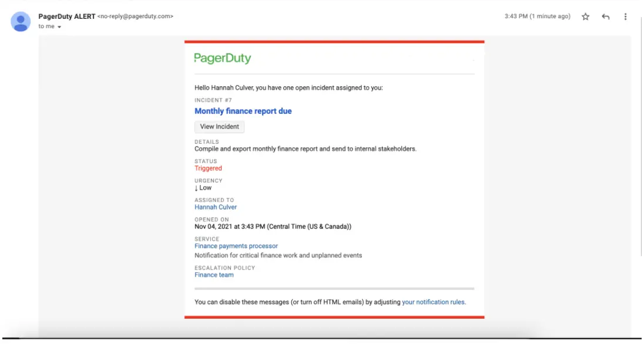Star this PagerDuty alert email

pos(585,16)
